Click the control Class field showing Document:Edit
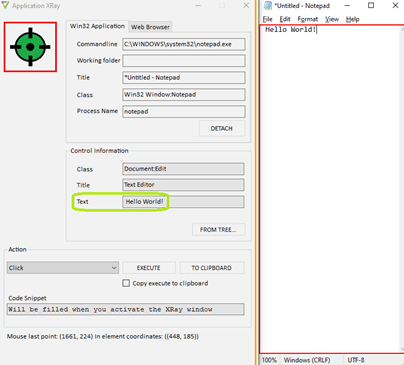The image size is (404, 365). 183,169
